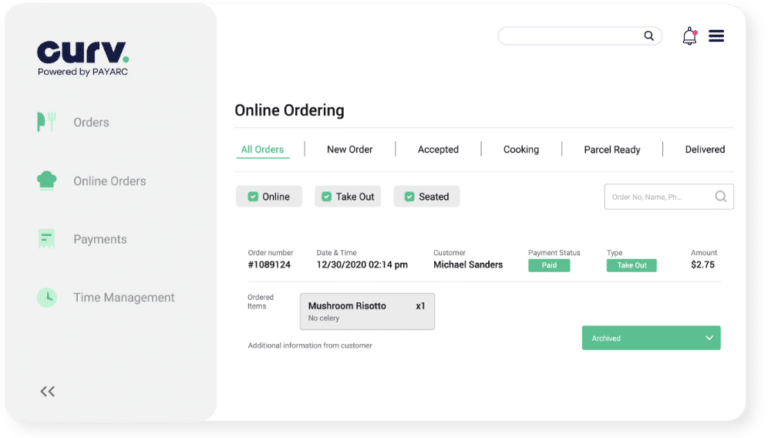The height and width of the screenshot is (438, 768).
Task: Open the Parcel Ready tab
Action: coord(612,150)
